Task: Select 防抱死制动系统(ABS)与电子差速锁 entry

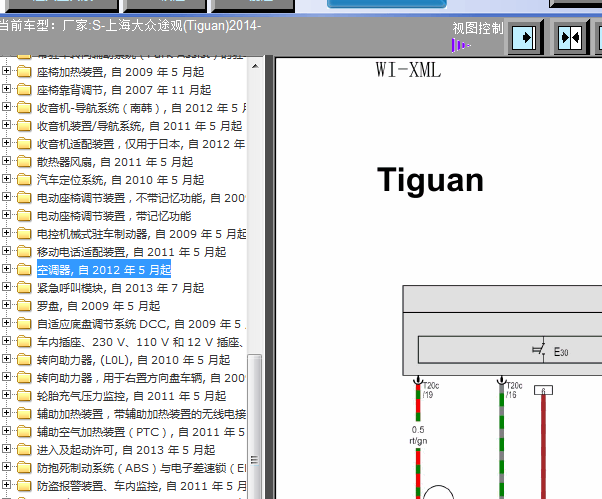Action: 141,468
